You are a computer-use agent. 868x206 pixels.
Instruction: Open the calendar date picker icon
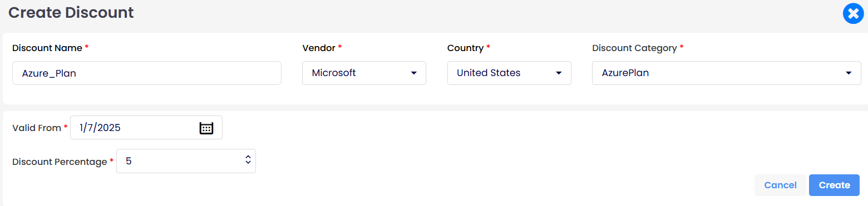pyautogui.click(x=206, y=128)
